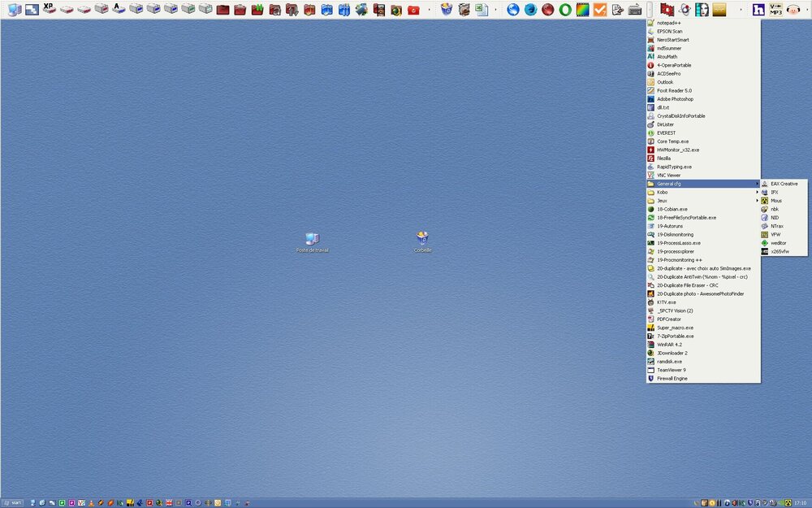Select weditor in General cfg submenu
Image resolution: width=812 pixels, height=508 pixels.
click(x=778, y=243)
